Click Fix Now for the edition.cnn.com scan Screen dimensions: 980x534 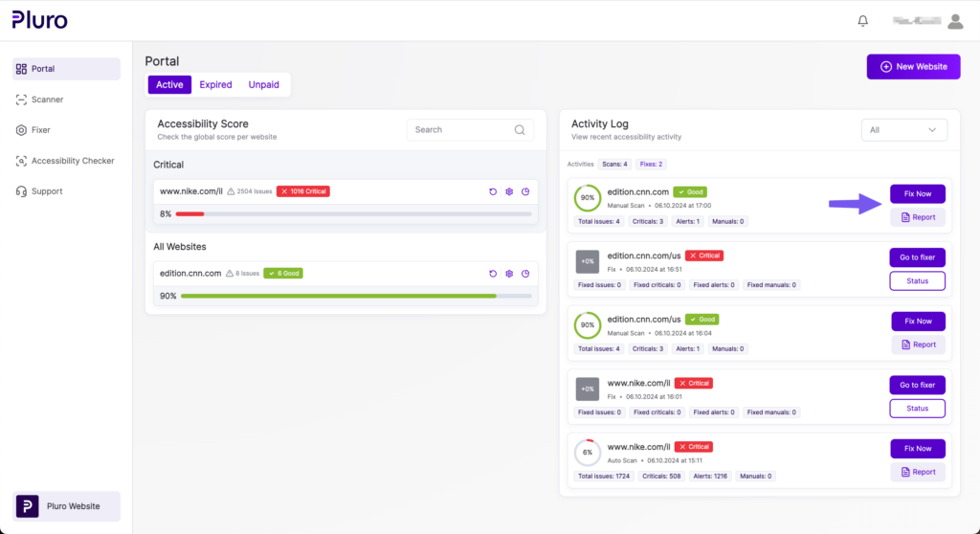pos(918,194)
